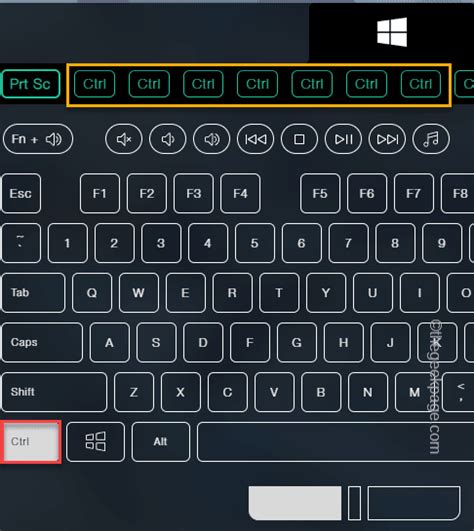Click the J key
This screenshot has height=531, width=474.
tap(390, 342)
